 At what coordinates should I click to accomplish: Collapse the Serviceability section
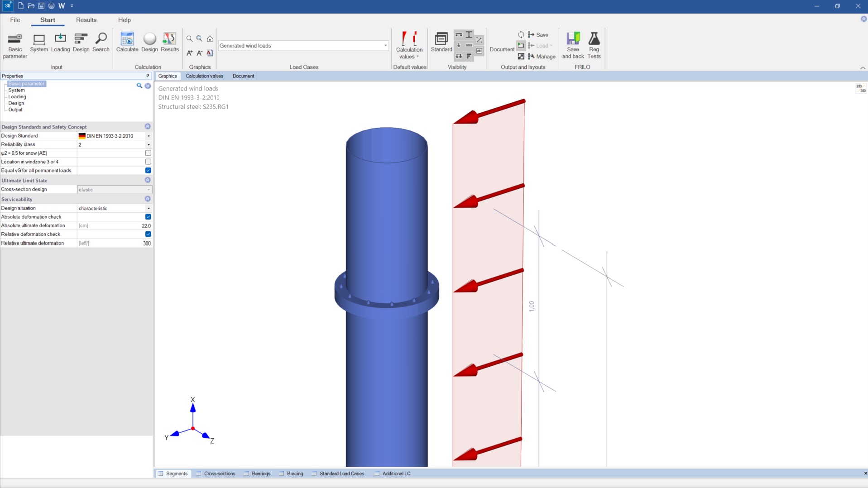[x=148, y=199]
